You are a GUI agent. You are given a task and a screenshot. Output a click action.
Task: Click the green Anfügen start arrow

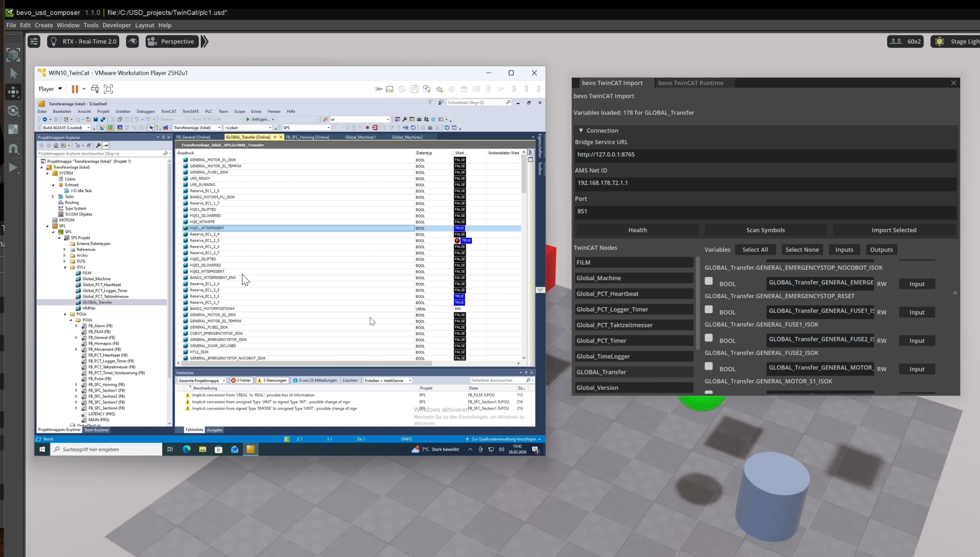(x=248, y=119)
